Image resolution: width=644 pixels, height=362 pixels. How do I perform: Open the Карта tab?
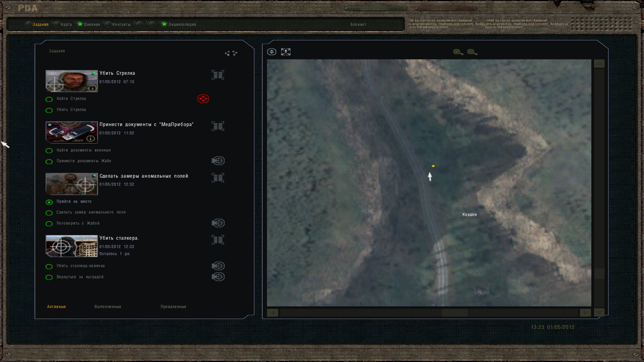pyautogui.click(x=66, y=24)
